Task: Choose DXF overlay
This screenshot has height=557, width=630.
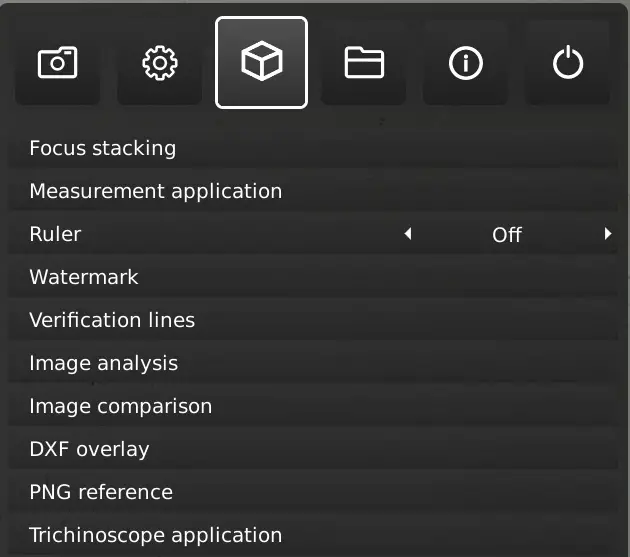Action: pyautogui.click(x=89, y=449)
